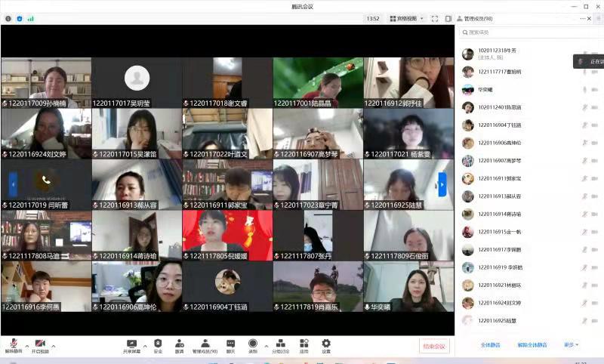Toggle camera with 开启视频 button
Screen dimensions: 604x364
pos(40,345)
